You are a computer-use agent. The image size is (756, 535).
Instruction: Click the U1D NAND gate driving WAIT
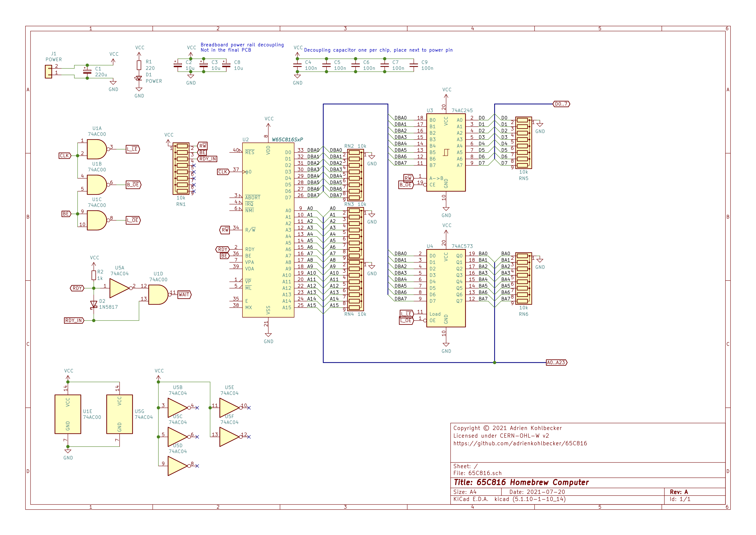click(158, 295)
